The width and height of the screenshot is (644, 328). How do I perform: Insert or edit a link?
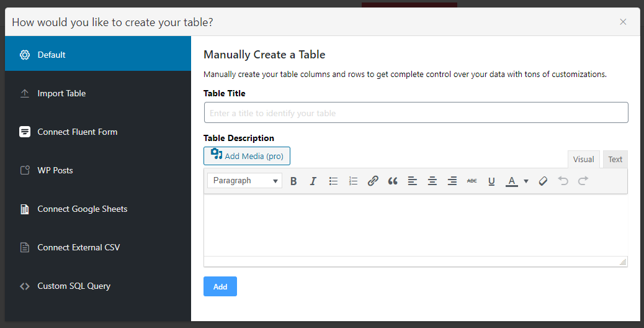(373, 181)
